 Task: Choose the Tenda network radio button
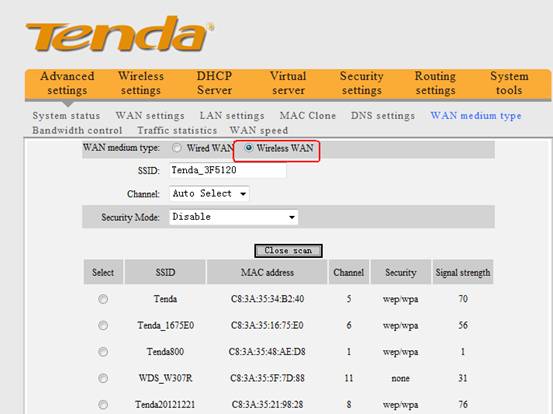103,299
